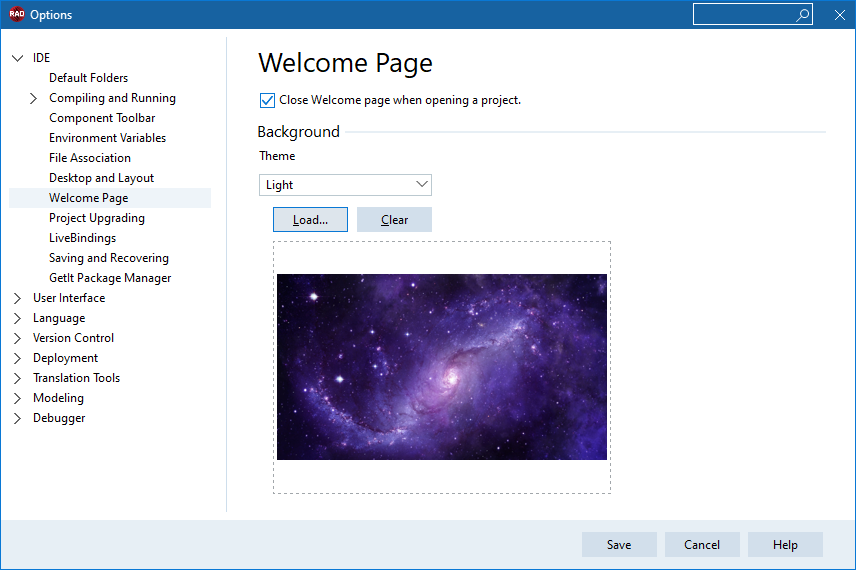
Task: Go to Saving and Recovering settings
Action: [x=109, y=258]
